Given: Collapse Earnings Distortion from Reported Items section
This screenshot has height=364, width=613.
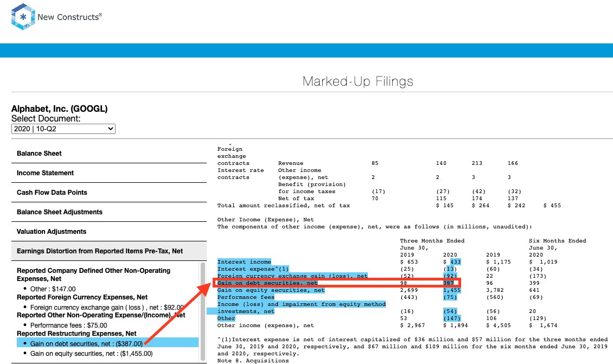Looking at the screenshot, I should click(109, 251).
